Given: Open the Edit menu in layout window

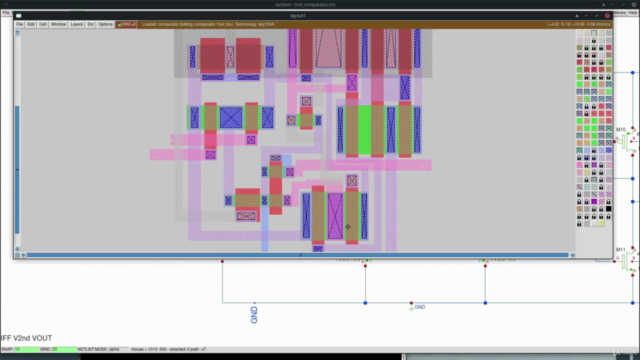Looking at the screenshot, I should pos(31,24).
